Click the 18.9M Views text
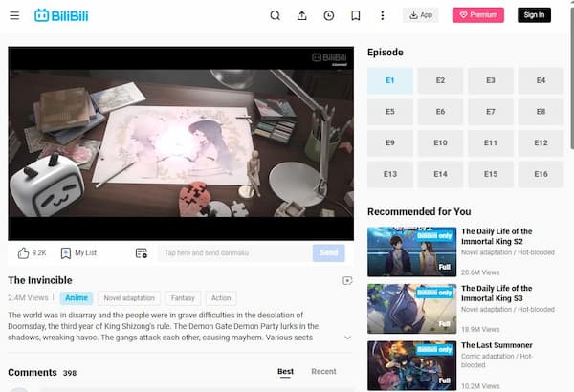The width and height of the screenshot is (574, 392). pyautogui.click(x=480, y=330)
